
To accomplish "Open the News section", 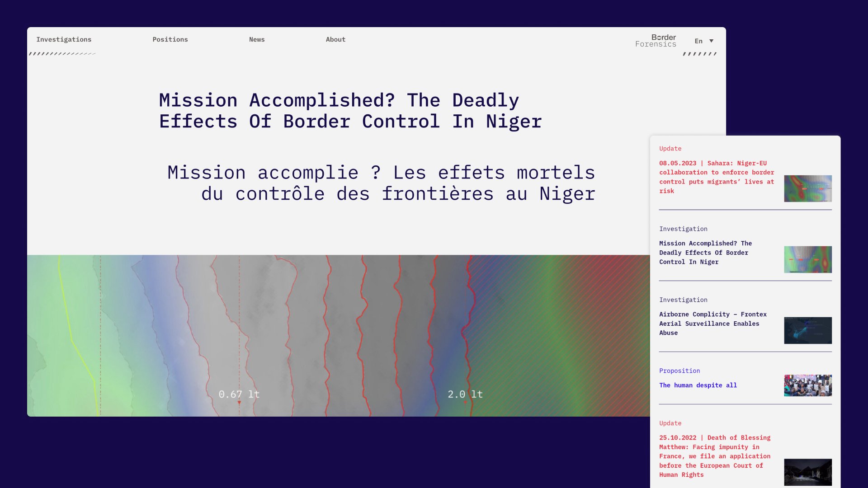I will coord(257,40).
